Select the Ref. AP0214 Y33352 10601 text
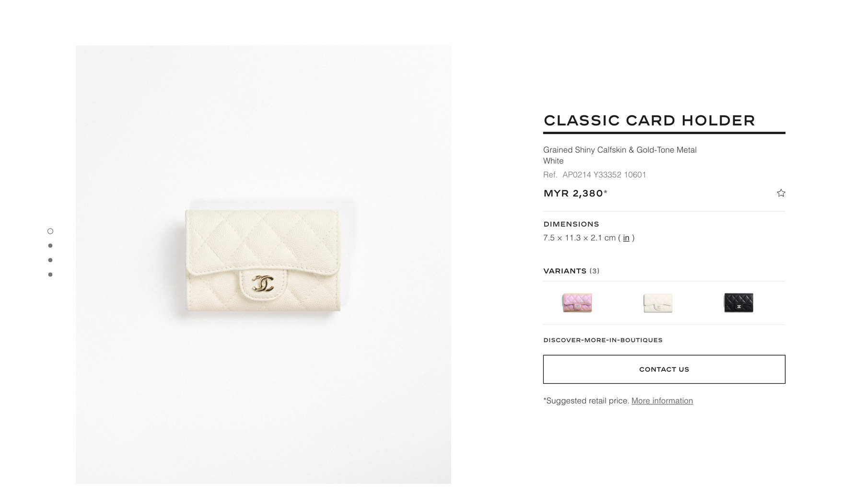 [595, 175]
